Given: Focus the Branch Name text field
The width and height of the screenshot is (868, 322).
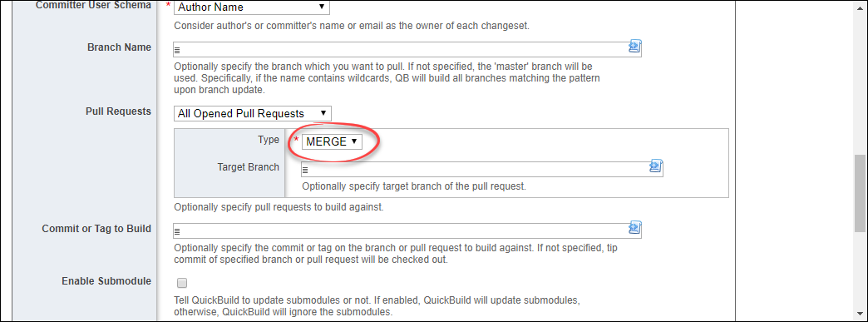Looking at the screenshot, I should click(x=407, y=49).
